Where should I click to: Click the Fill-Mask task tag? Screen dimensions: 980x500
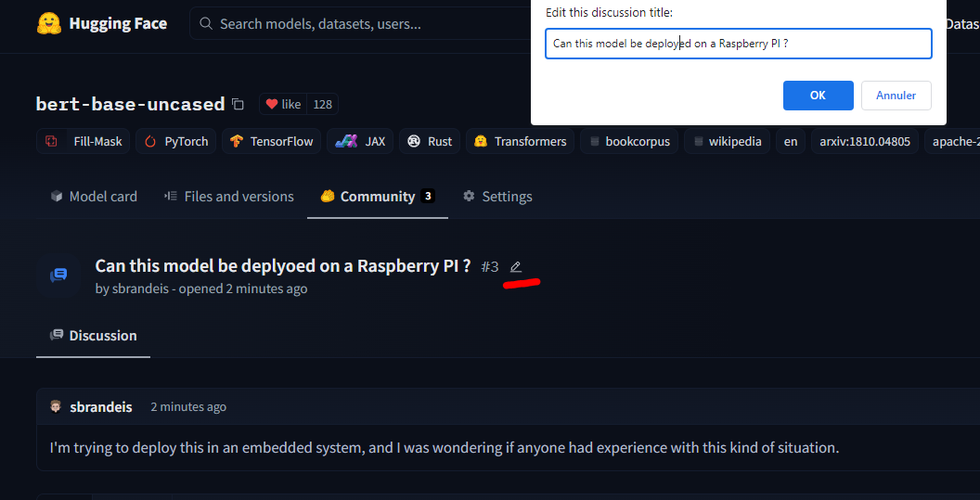point(85,142)
